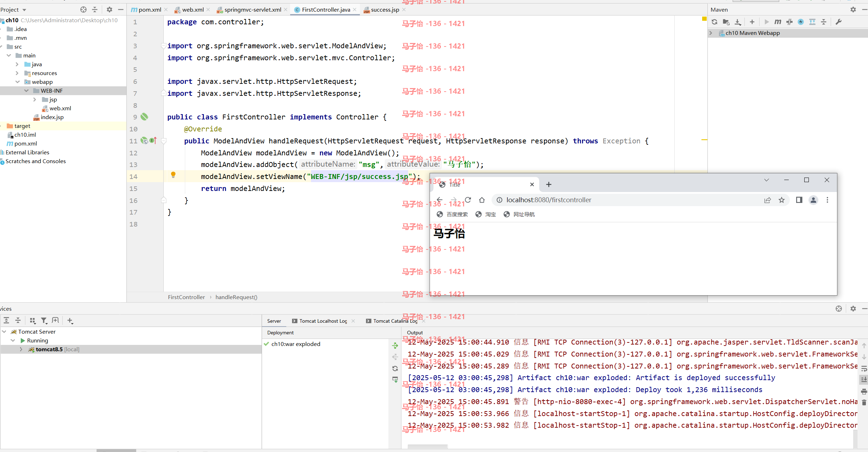Toggle Maven Skip Tests mode icon

[789, 22]
